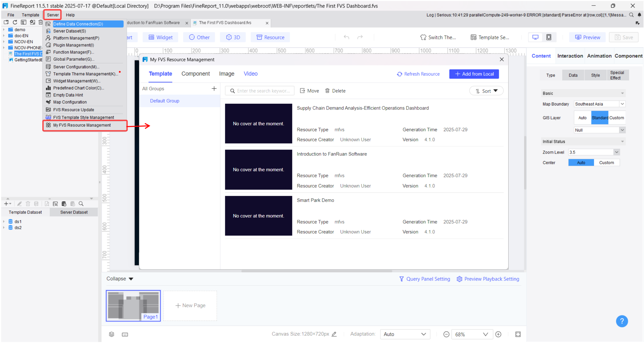Set Center to Custom

[x=607, y=162]
